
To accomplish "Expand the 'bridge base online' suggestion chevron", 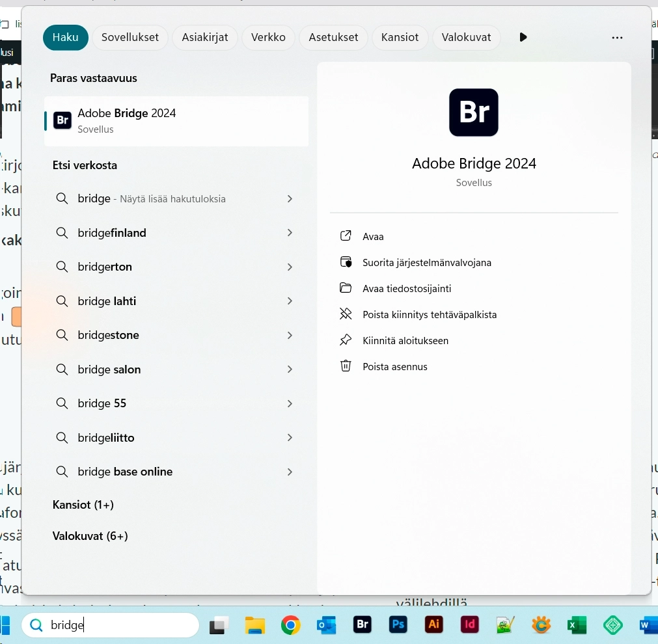I will pyautogui.click(x=290, y=472).
